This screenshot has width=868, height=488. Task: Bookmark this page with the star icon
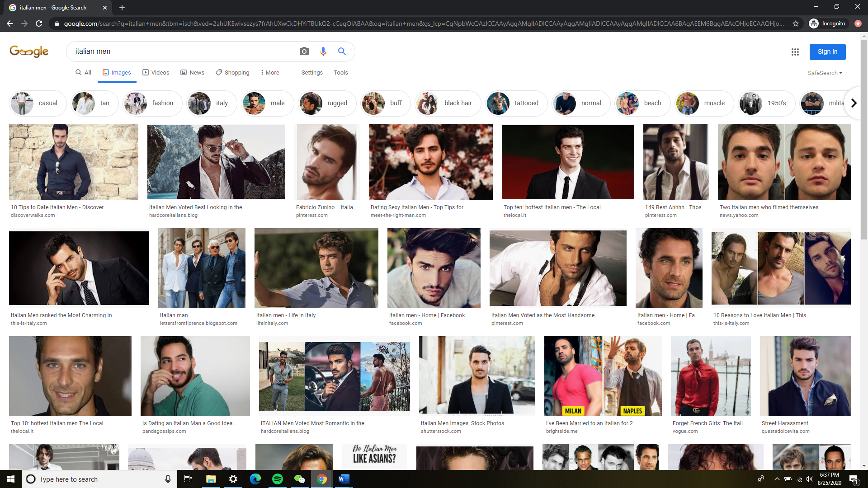[x=796, y=23]
